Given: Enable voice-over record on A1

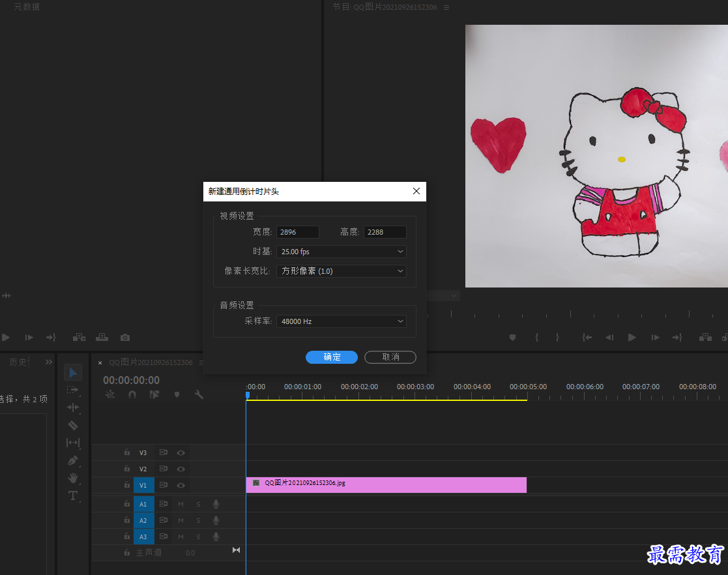Looking at the screenshot, I should [216, 504].
